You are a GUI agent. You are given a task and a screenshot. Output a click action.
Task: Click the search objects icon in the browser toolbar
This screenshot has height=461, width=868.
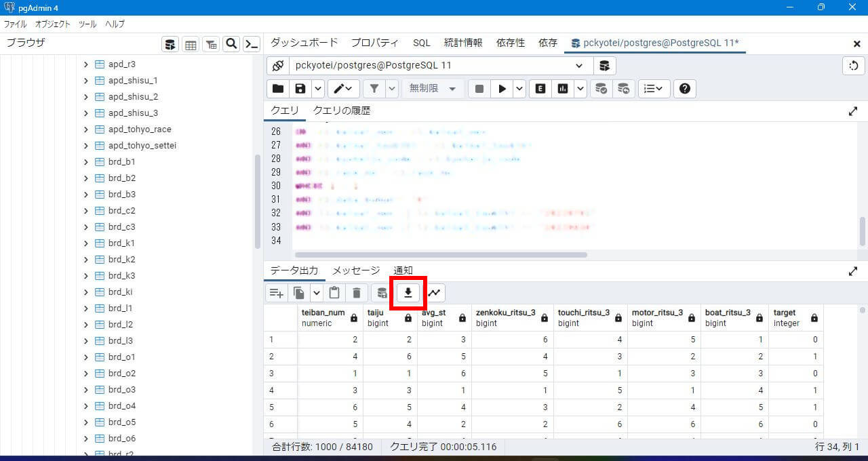(231, 43)
